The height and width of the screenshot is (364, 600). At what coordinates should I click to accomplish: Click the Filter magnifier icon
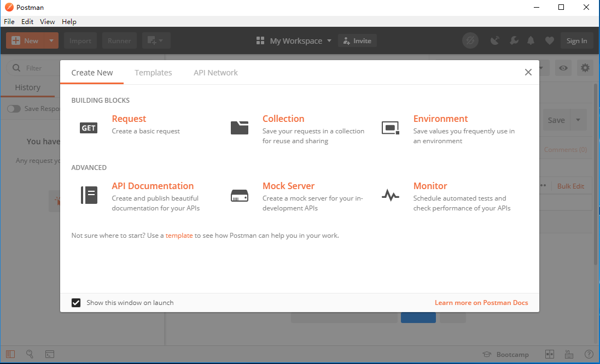tap(16, 68)
